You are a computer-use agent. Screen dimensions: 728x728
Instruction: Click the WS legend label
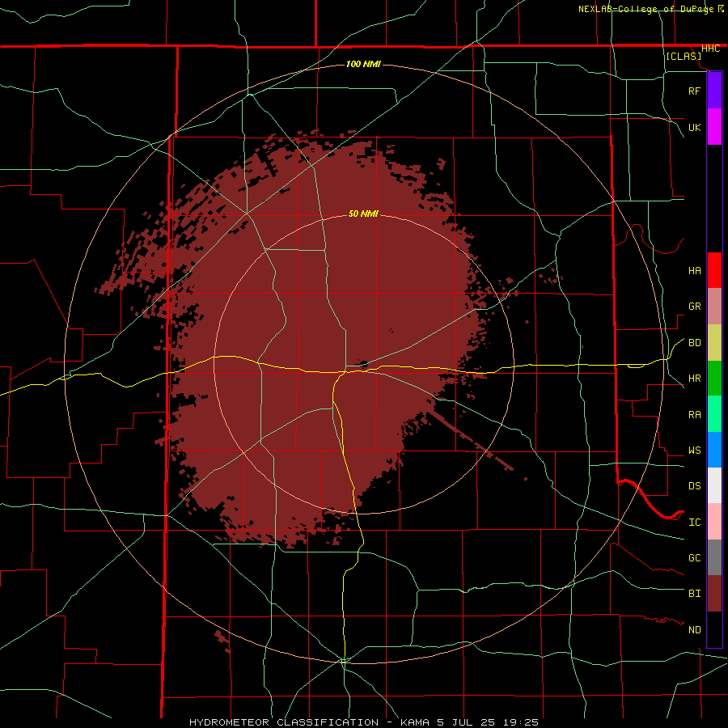[694, 450]
